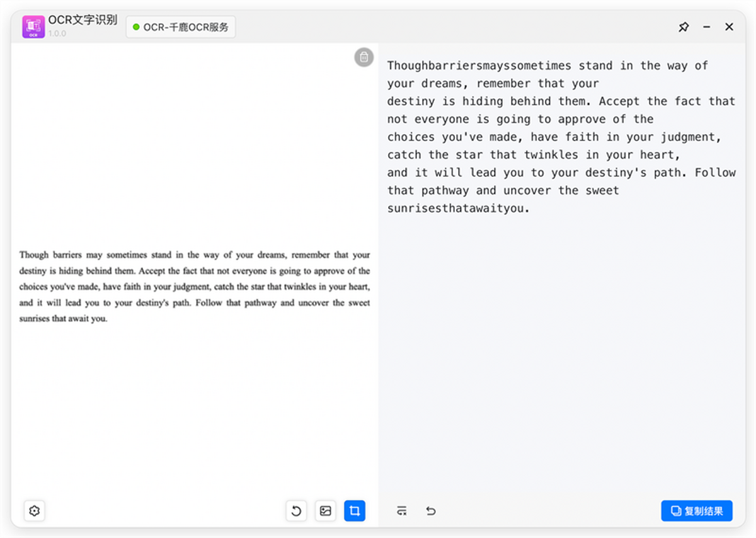This screenshot has height=538, width=756.
Task: Open settings via the gear icon
Action: [35, 511]
